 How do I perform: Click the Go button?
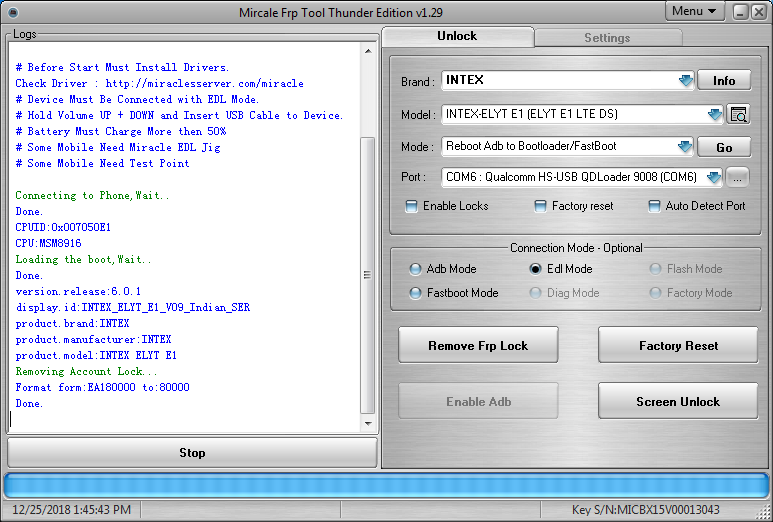[724, 147]
